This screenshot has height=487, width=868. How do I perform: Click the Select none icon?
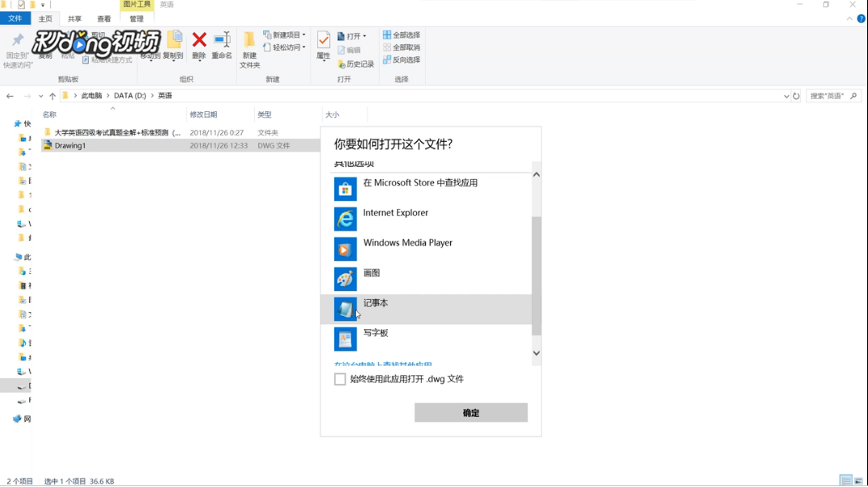[387, 48]
